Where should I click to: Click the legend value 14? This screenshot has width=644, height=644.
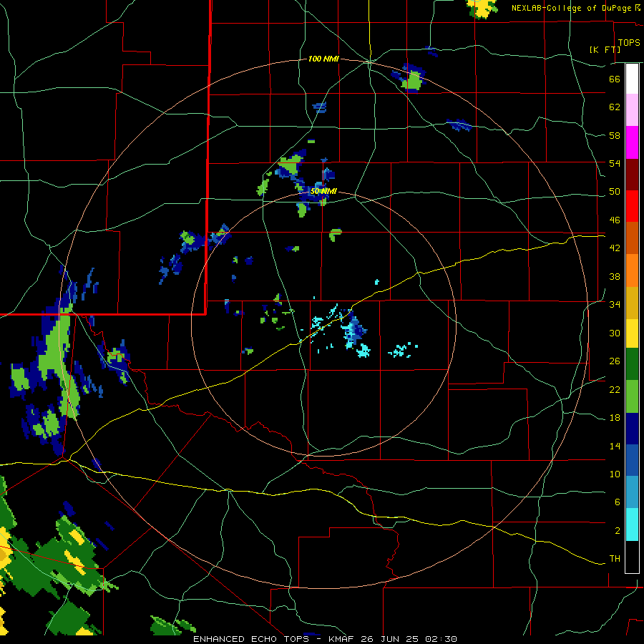pos(615,446)
